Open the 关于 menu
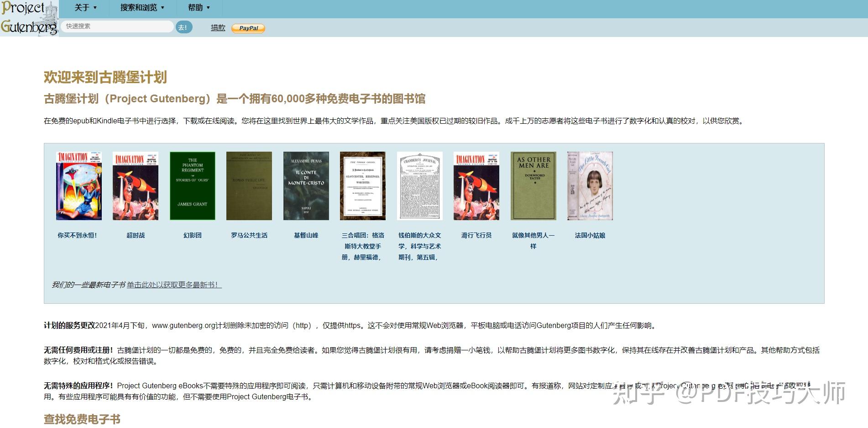 pyautogui.click(x=86, y=8)
